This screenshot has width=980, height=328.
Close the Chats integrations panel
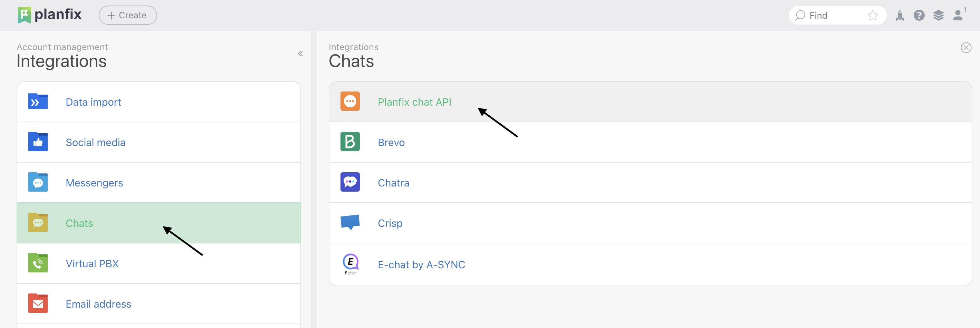[x=965, y=48]
